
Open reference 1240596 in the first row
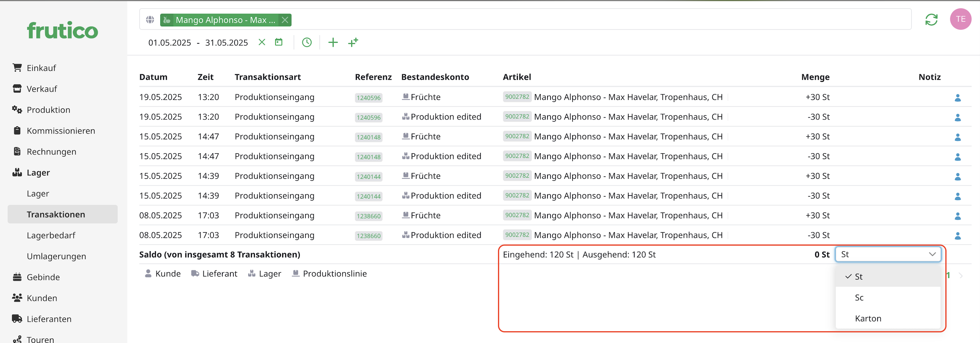click(x=368, y=98)
